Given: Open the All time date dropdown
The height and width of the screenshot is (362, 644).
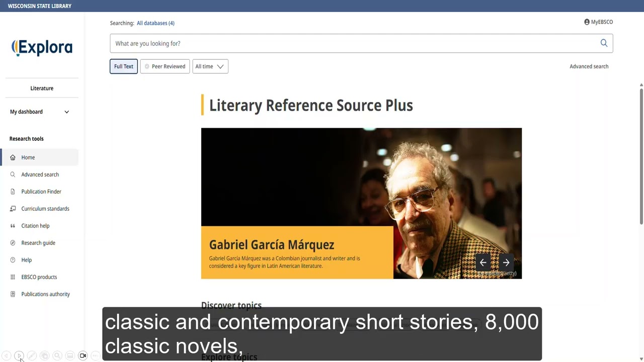Looking at the screenshot, I should pyautogui.click(x=210, y=66).
